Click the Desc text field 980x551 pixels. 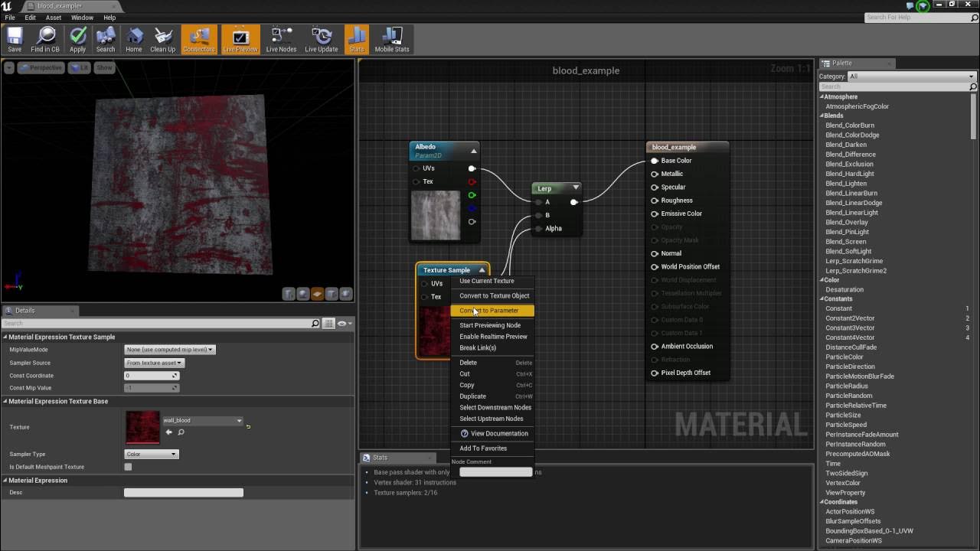tap(184, 493)
